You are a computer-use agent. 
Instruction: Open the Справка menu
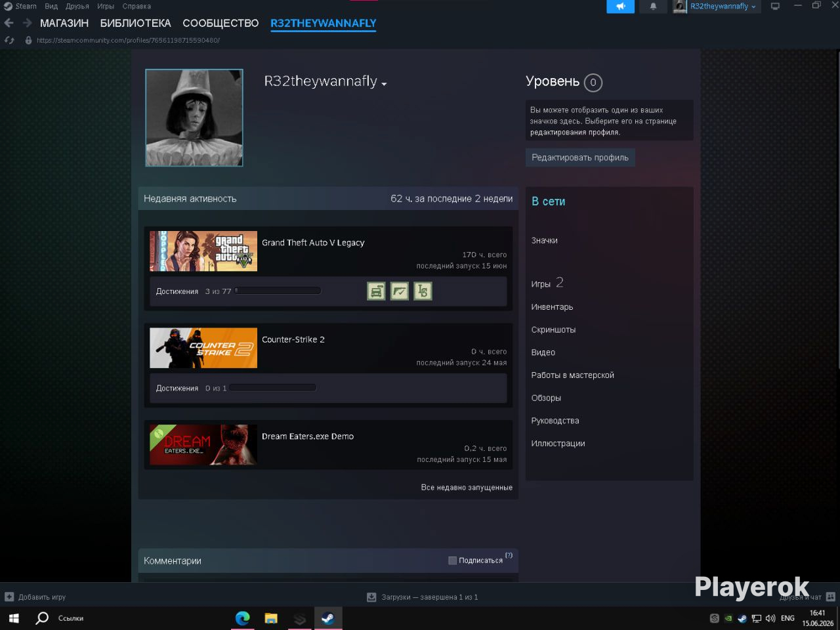click(x=136, y=7)
